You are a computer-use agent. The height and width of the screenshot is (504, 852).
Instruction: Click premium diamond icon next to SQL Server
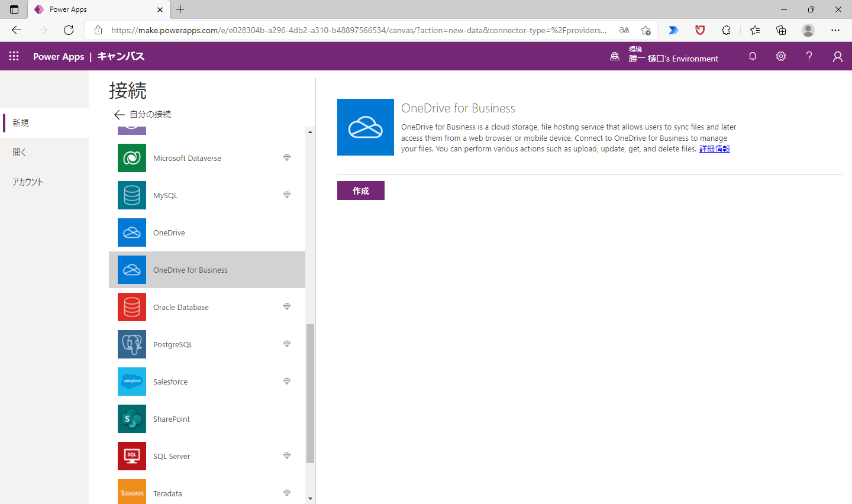coord(287,455)
